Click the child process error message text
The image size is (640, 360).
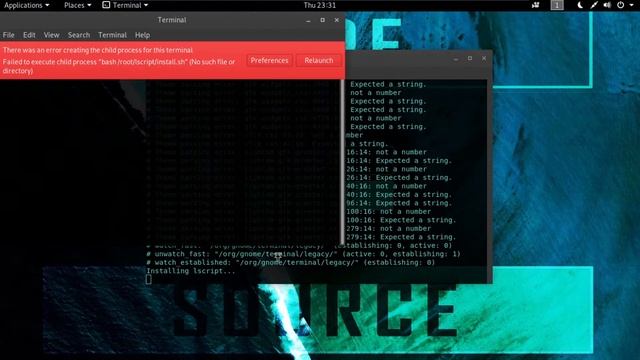pos(119,60)
